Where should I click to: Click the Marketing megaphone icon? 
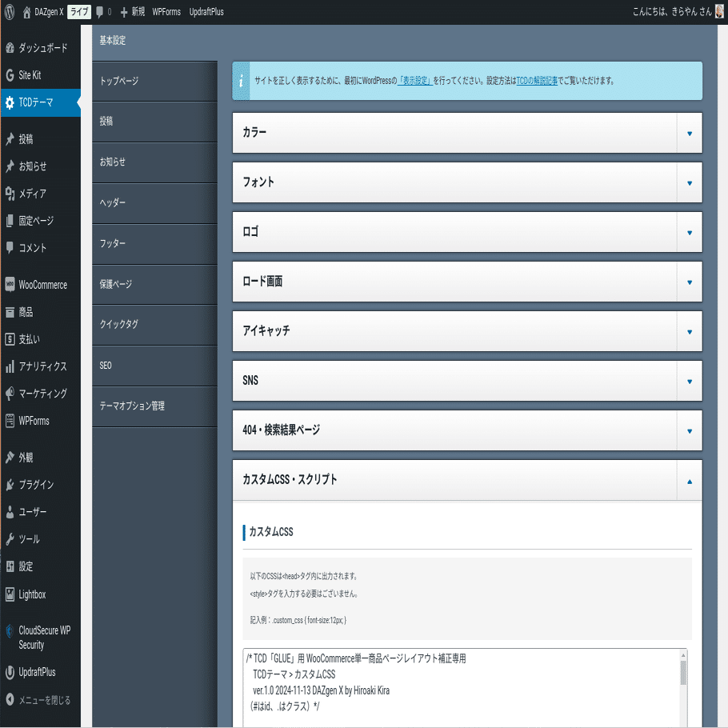[10, 394]
